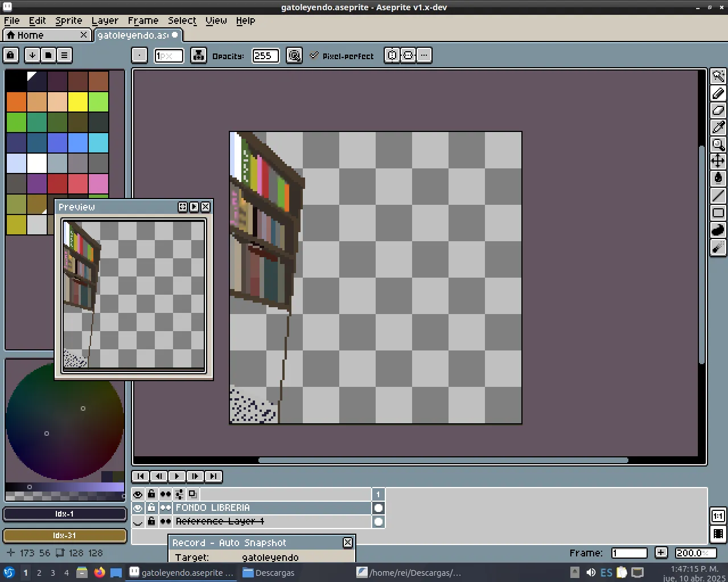Go to previous frame
The height and width of the screenshot is (582, 728).
(x=159, y=476)
